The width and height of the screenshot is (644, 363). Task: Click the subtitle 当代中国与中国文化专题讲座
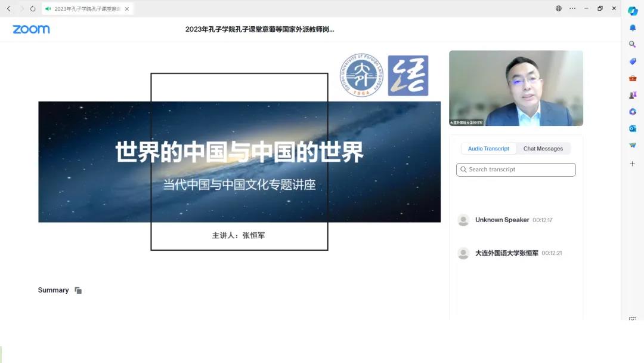click(239, 184)
